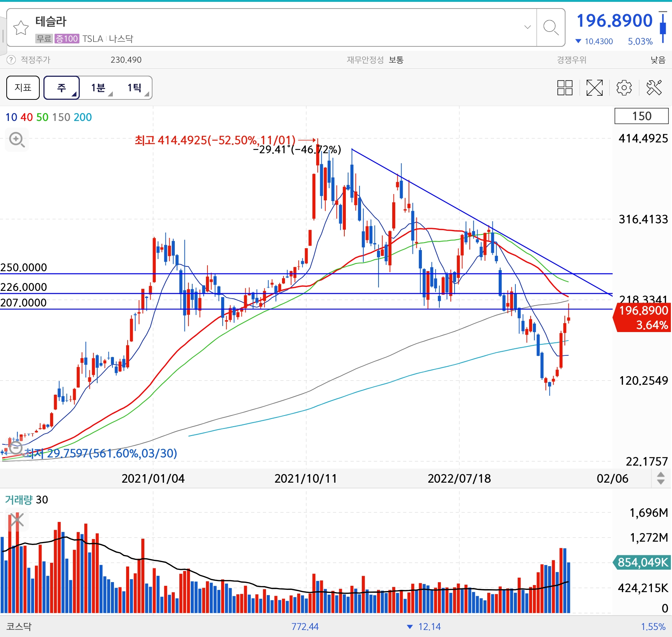Open drawing tools wrench icon
Viewport: 672px width, 637px height.
(654, 88)
